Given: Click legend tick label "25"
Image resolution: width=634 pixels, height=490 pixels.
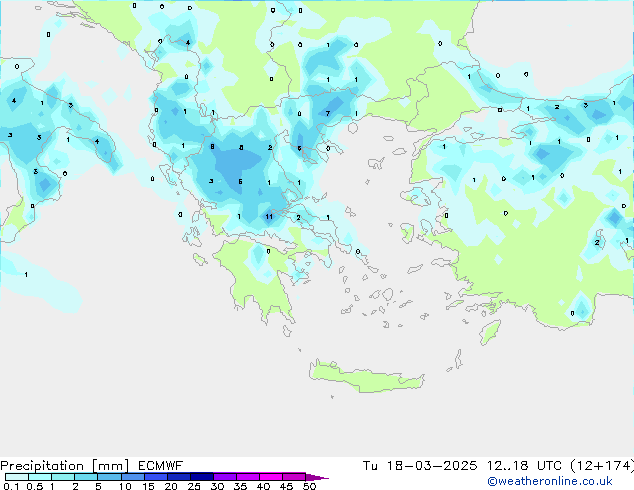Looking at the screenshot, I should (x=194, y=486).
